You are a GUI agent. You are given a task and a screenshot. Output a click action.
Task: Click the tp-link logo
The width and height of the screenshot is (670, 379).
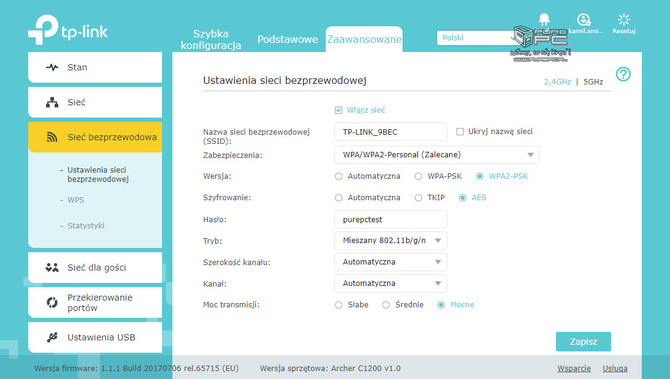[68, 29]
